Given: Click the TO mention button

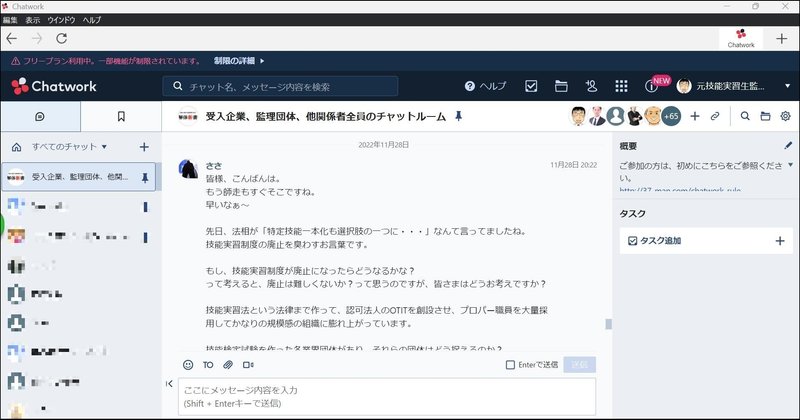Looking at the screenshot, I should (208, 365).
